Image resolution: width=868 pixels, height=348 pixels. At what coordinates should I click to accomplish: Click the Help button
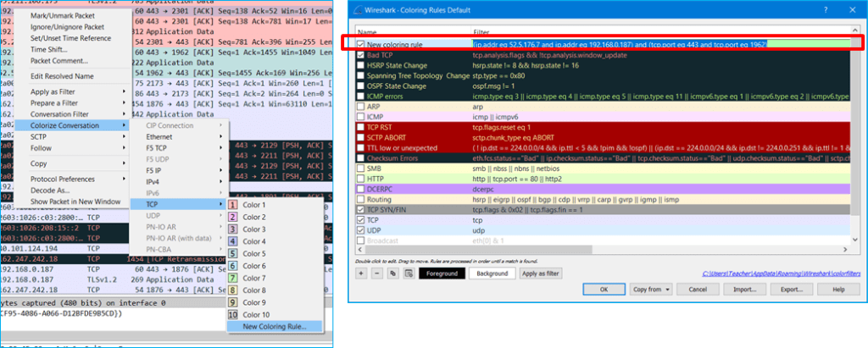pyautogui.click(x=838, y=290)
